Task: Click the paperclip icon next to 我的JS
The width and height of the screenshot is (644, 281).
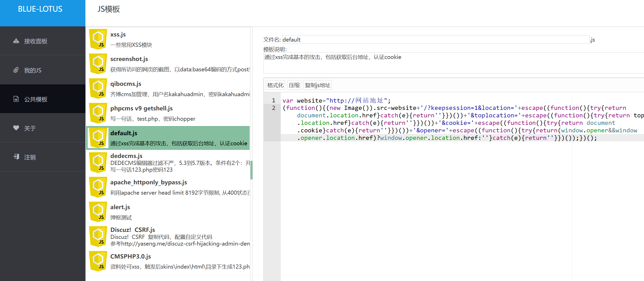Action: 16,70
